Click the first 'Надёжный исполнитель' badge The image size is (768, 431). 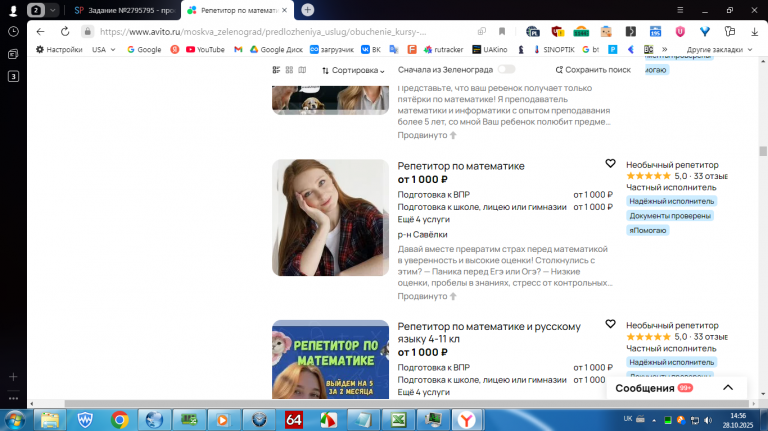pos(672,201)
